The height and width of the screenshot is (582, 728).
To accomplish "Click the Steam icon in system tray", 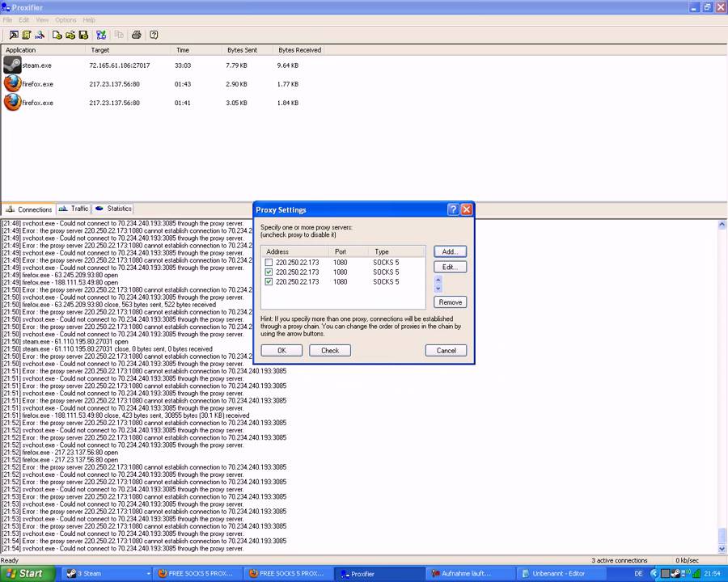I will point(677,573).
